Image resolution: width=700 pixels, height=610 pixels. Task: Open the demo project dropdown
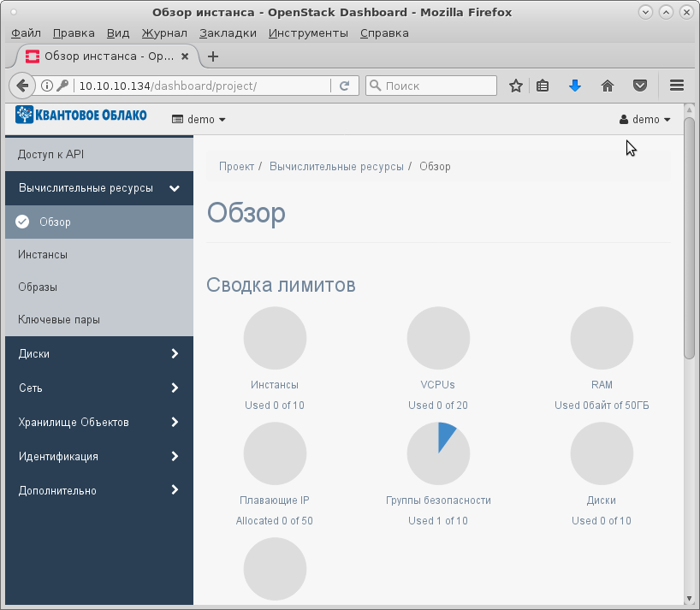[199, 120]
